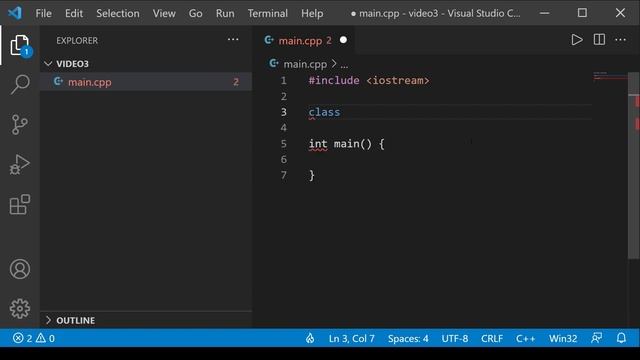This screenshot has width=640, height=360.
Task: Click the problem count badge beside main.cpp
Action: [236, 82]
